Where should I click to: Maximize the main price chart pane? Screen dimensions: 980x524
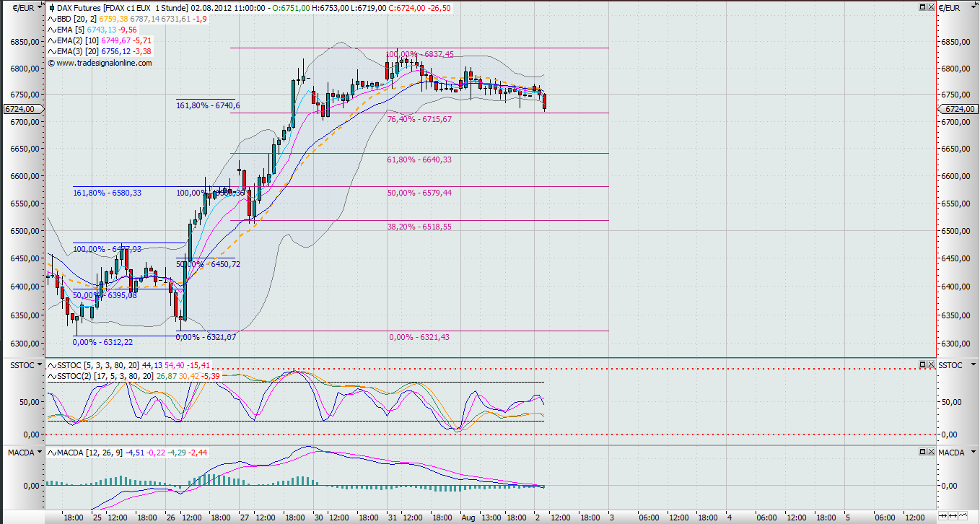[x=923, y=6]
